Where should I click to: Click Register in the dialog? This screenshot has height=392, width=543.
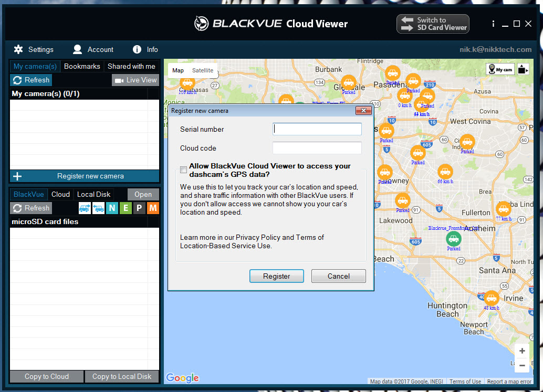(276, 276)
